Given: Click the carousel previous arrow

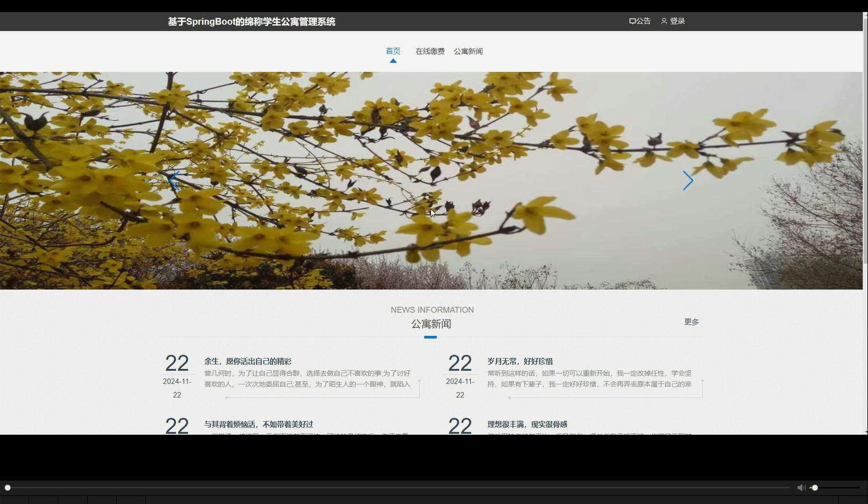Looking at the screenshot, I should tap(175, 180).
